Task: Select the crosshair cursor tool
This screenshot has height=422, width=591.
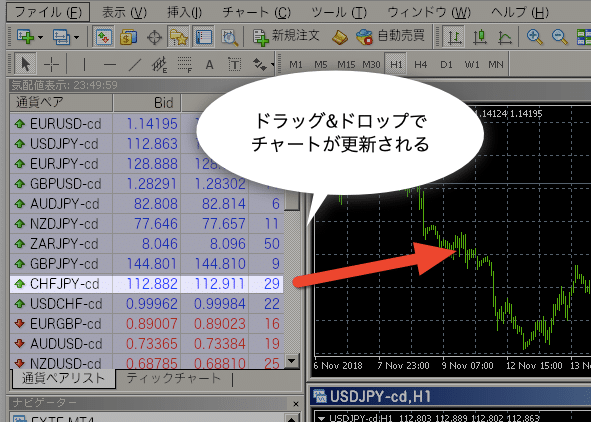Action: point(51,64)
